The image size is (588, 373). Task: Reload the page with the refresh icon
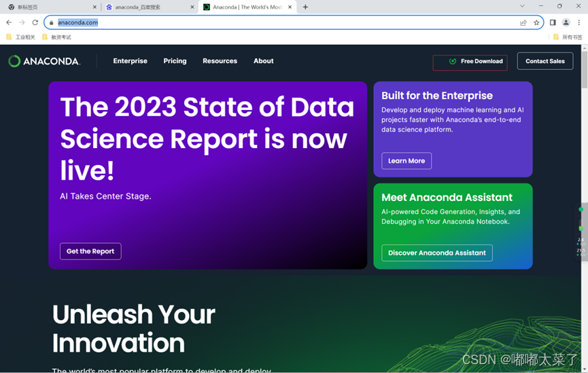tap(35, 22)
